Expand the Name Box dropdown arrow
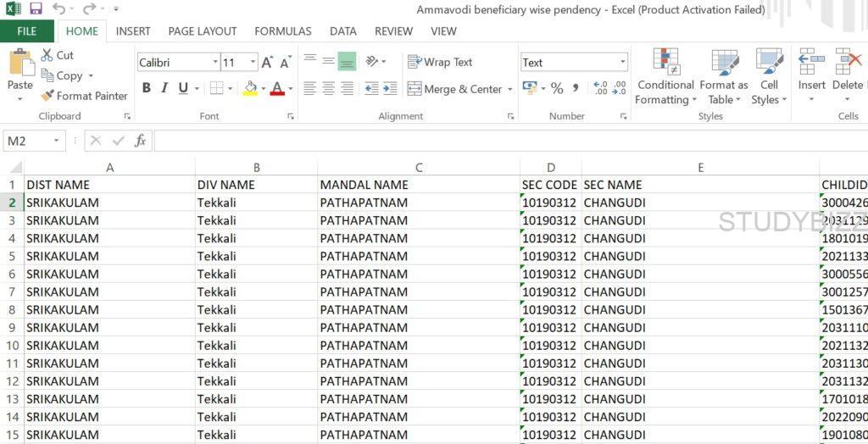This screenshot has width=868, height=444. [57, 141]
